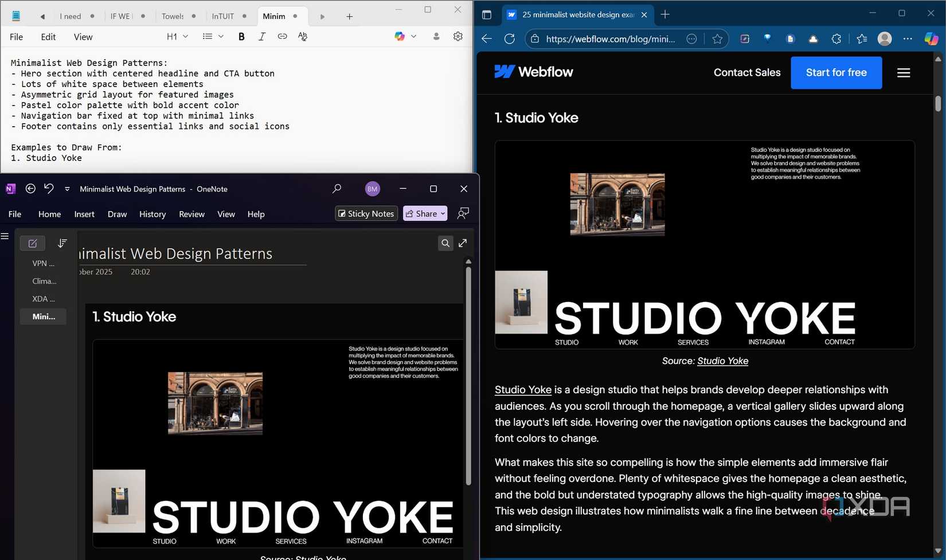This screenshot has height=560, width=946.
Task: Open Copilot in Notepad toolbar
Action: pyautogui.click(x=400, y=37)
